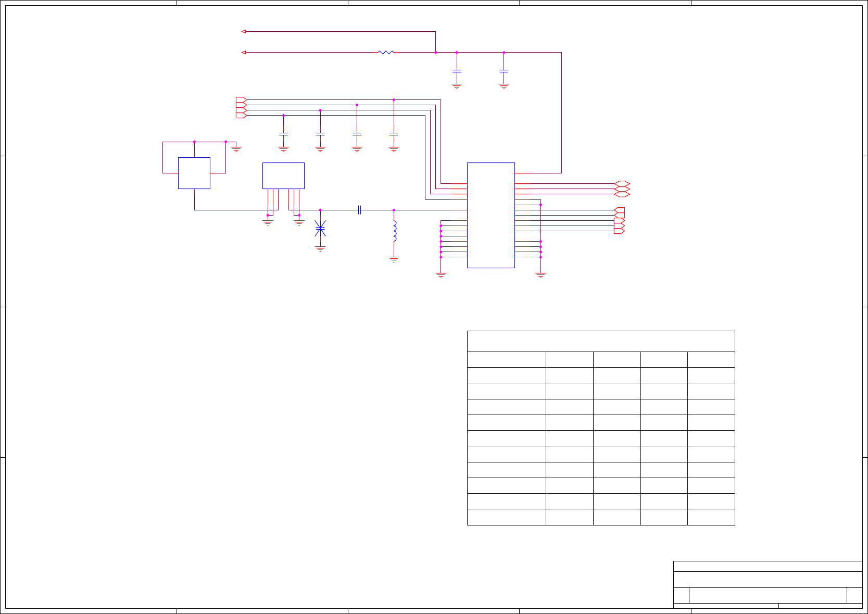Click the title block at bottom right
This screenshot has height=614, width=868.
click(x=768, y=584)
